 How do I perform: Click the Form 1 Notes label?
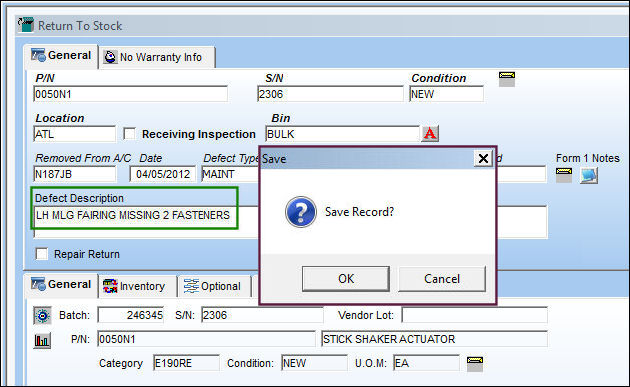pos(588,158)
